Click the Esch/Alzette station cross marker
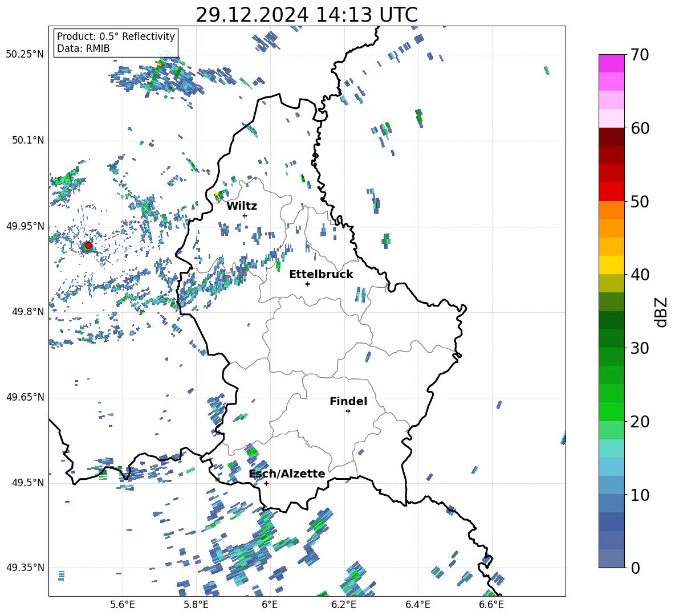 (266, 483)
